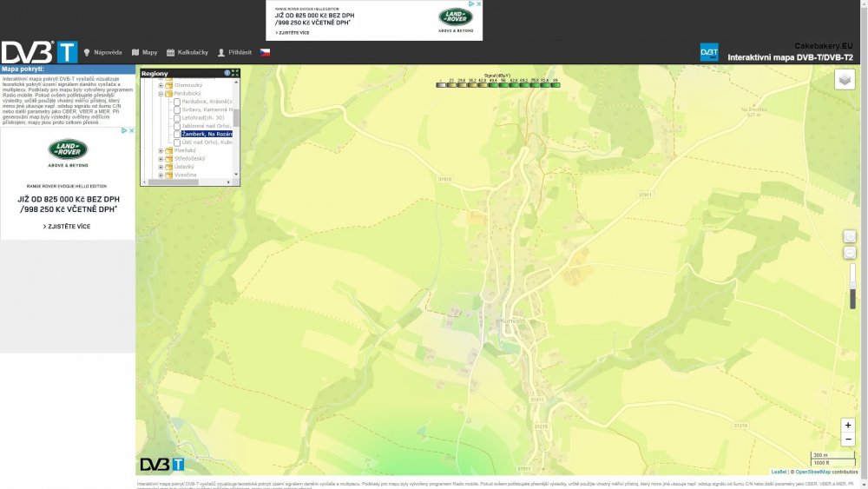Click the dark thumb of the right-edge map slider
Image resolution: width=868 pixels, height=489 pixels.
(x=852, y=299)
